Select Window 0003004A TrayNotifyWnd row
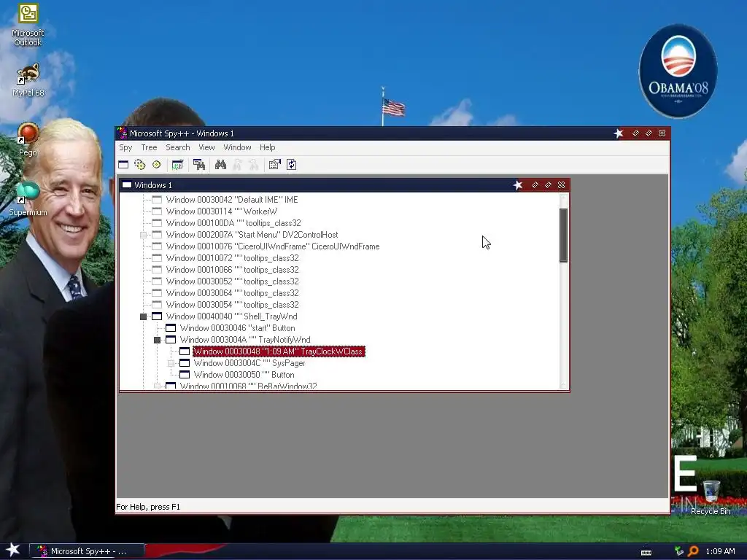Image resolution: width=747 pixels, height=560 pixels. tap(245, 340)
